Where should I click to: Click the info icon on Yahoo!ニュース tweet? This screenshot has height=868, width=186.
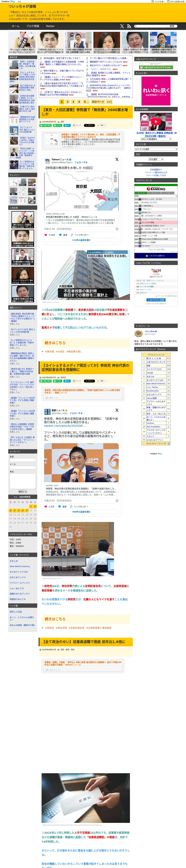[x=117, y=229]
